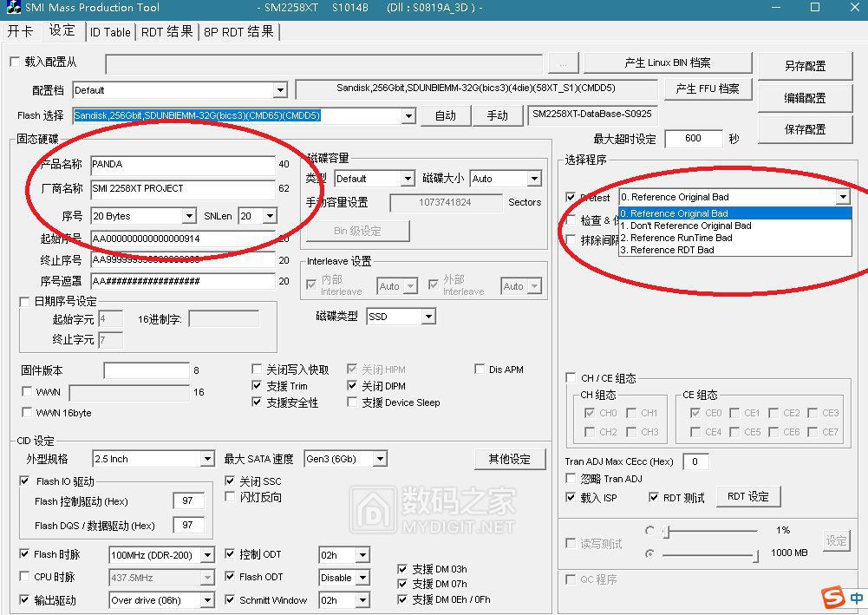Enable the 载入配置从 checkbox
The image size is (868, 615).
(x=15, y=62)
